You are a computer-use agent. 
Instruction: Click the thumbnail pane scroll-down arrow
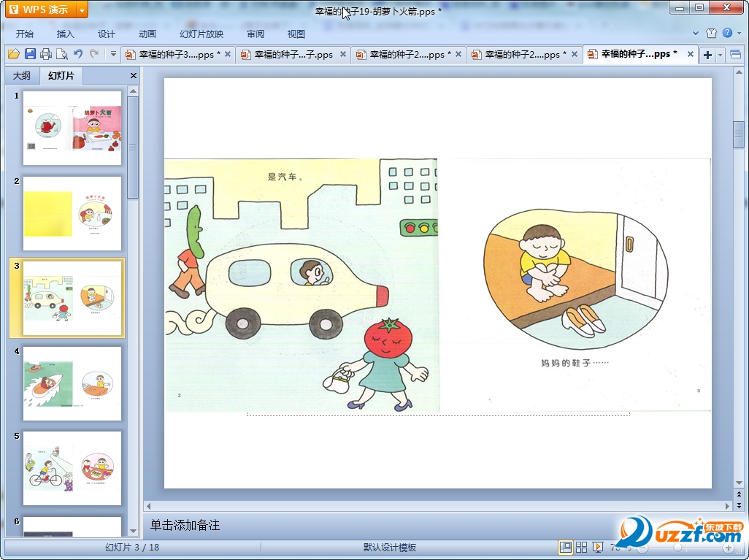tap(134, 531)
